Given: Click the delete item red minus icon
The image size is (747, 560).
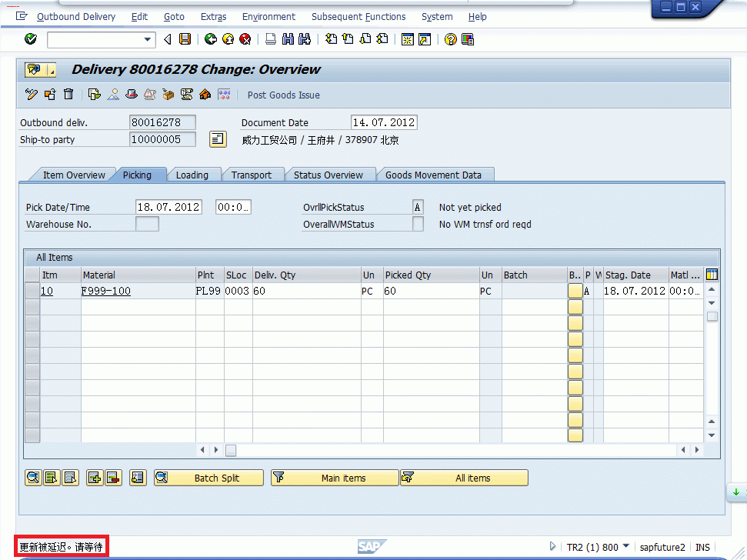Looking at the screenshot, I should click(x=113, y=477).
